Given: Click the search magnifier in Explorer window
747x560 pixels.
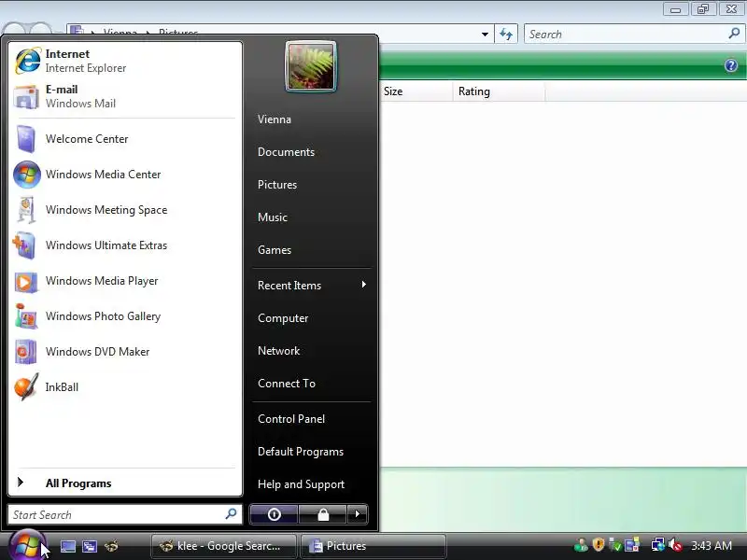Looking at the screenshot, I should [x=734, y=34].
